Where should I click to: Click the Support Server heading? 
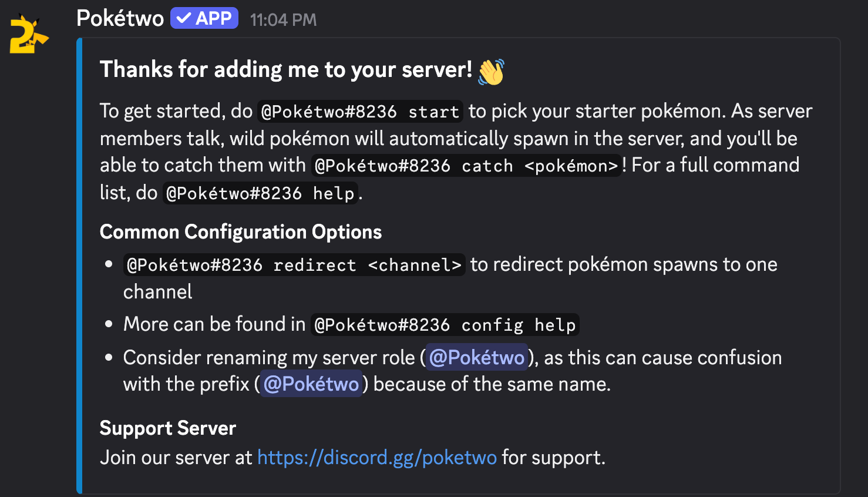167,428
